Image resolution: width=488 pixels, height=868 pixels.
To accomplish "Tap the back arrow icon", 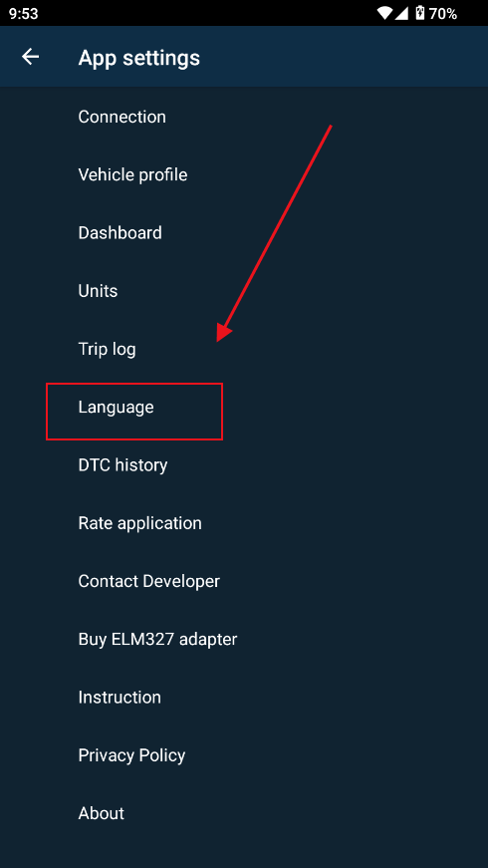I will tap(31, 57).
